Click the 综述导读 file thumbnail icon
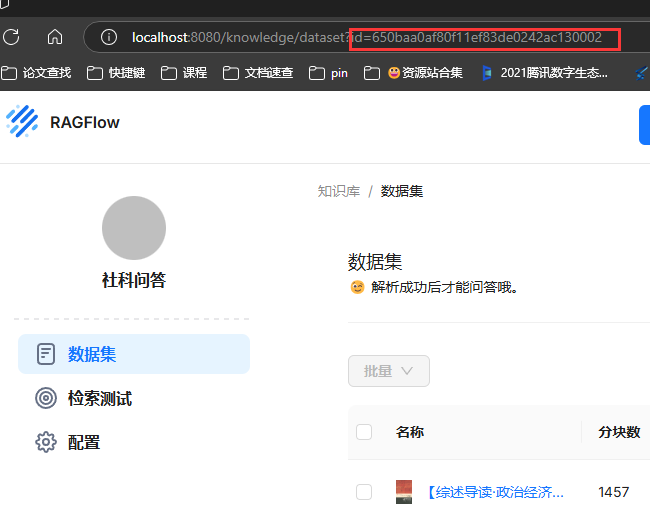 coord(404,491)
